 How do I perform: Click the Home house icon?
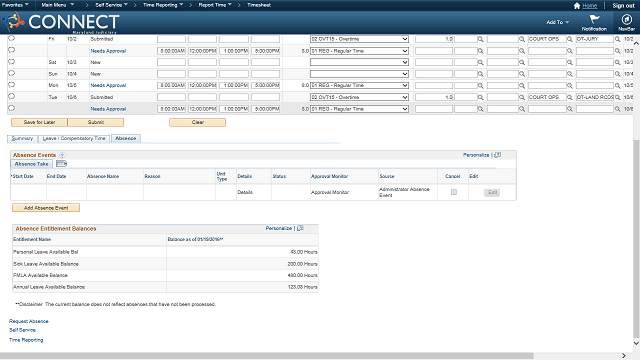[x=577, y=5]
